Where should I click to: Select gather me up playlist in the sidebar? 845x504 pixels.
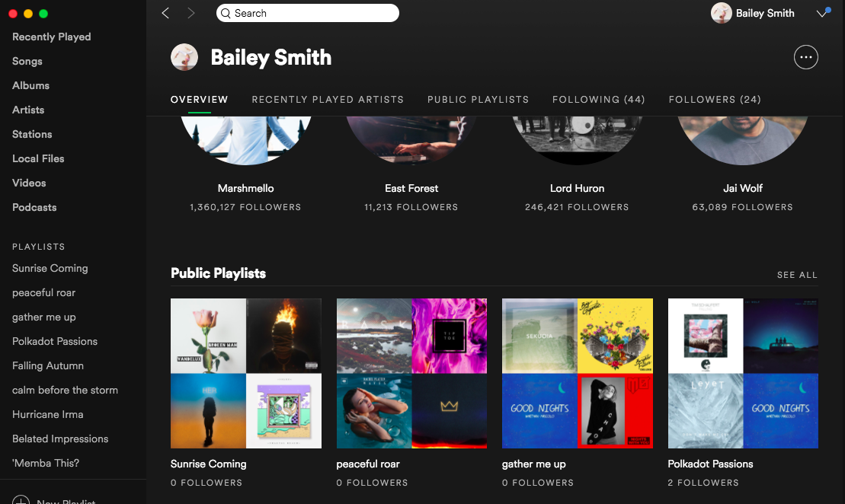click(x=44, y=317)
